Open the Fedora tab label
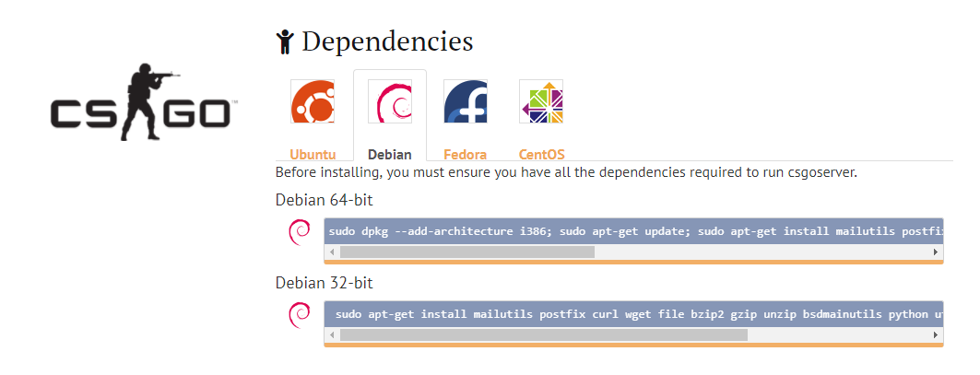This screenshot has width=980, height=375. (x=465, y=155)
